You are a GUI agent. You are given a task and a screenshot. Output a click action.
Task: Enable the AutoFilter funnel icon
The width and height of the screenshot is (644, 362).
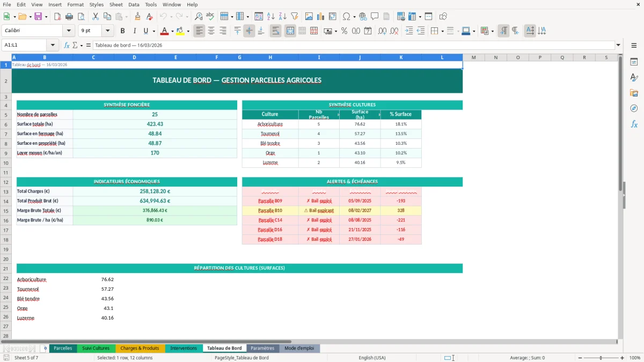coord(295,17)
